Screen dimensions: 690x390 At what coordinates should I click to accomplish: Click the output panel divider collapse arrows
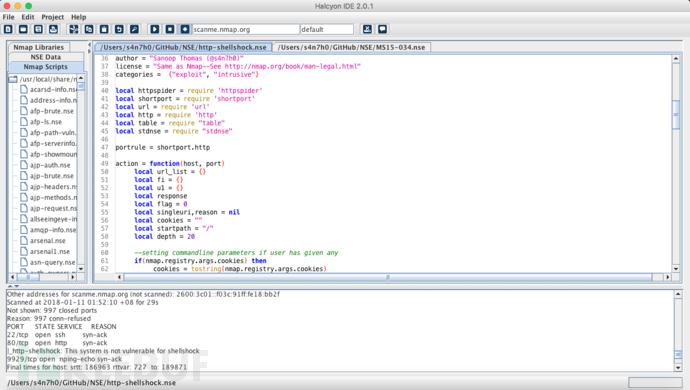pyautogui.click(x=13, y=286)
